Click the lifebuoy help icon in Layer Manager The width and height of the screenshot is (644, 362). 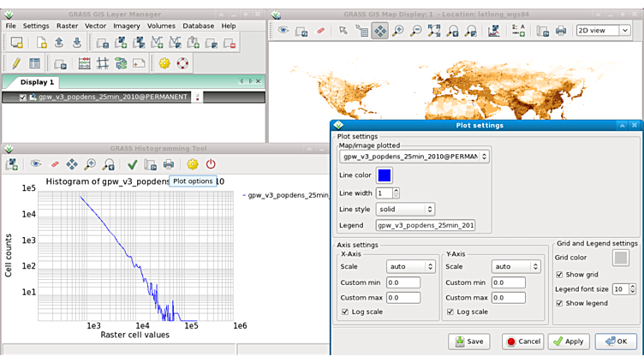click(182, 63)
